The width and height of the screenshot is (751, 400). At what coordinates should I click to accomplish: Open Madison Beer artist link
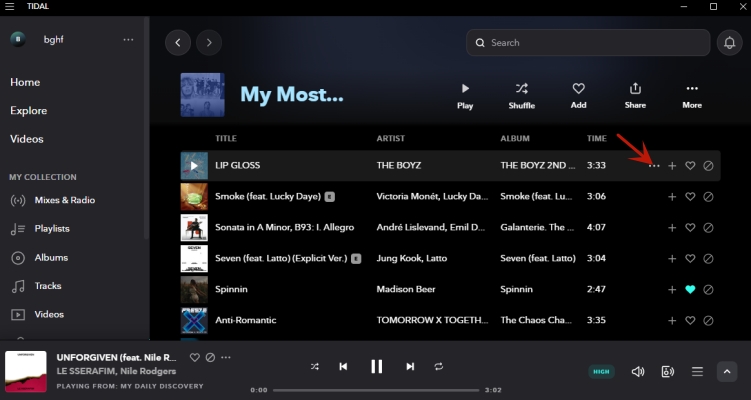click(406, 289)
